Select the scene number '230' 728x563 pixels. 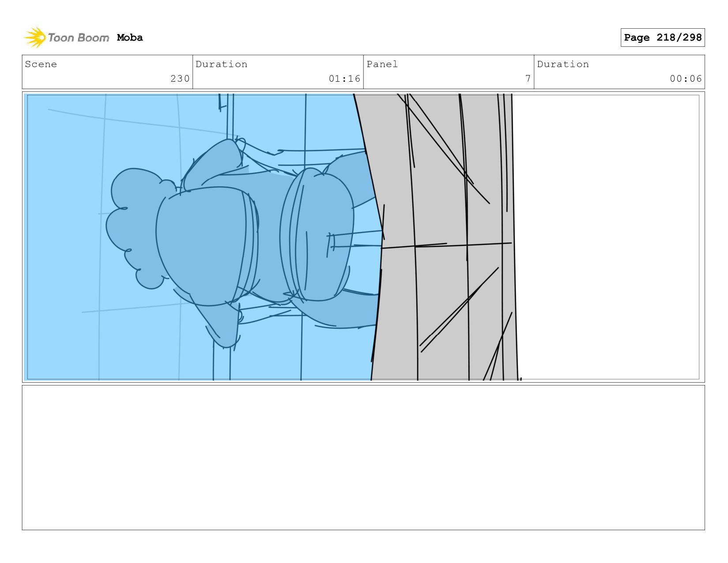point(180,79)
